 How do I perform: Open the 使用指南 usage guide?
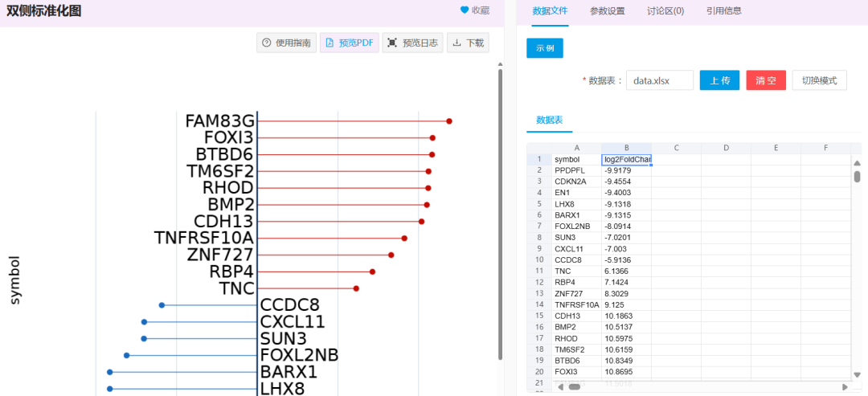pos(287,43)
